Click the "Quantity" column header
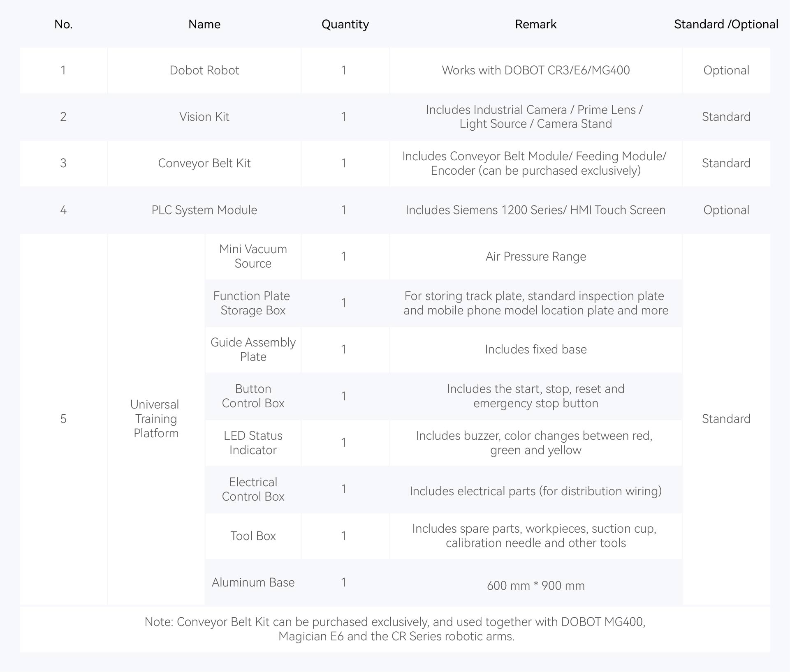This screenshot has height=672, width=790. (345, 24)
